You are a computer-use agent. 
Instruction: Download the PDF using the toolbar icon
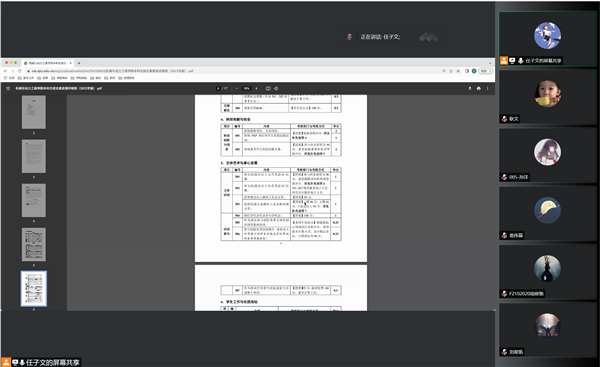pyautogui.click(x=470, y=88)
